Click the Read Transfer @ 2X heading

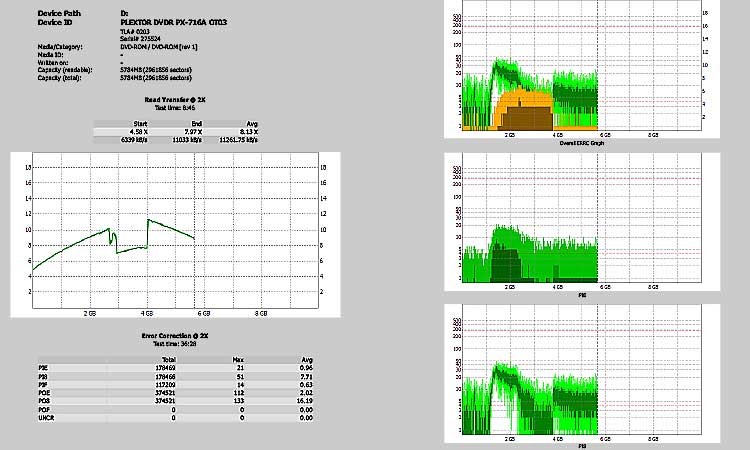174,100
